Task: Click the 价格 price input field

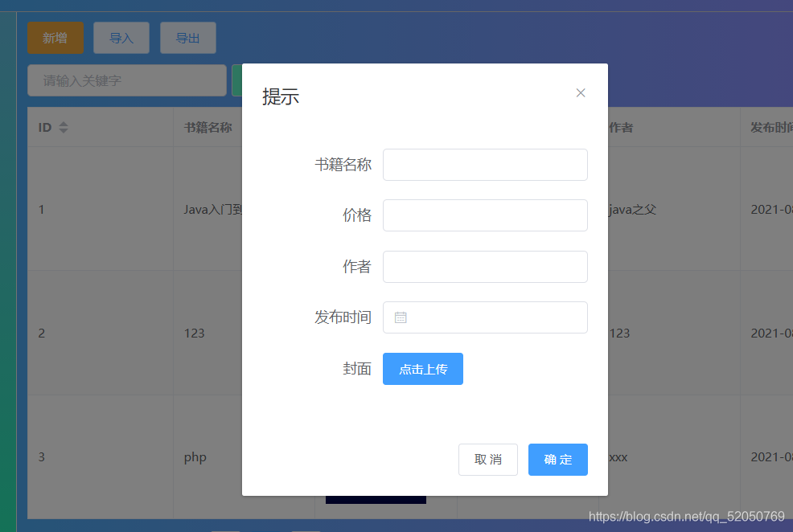Action: tap(485, 215)
